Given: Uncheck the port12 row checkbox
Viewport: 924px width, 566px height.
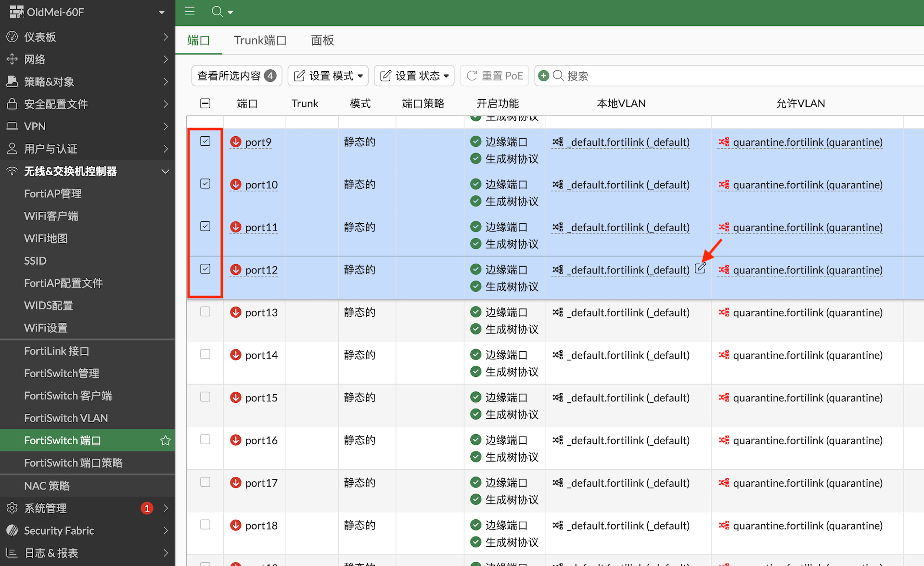Looking at the screenshot, I should point(205,269).
